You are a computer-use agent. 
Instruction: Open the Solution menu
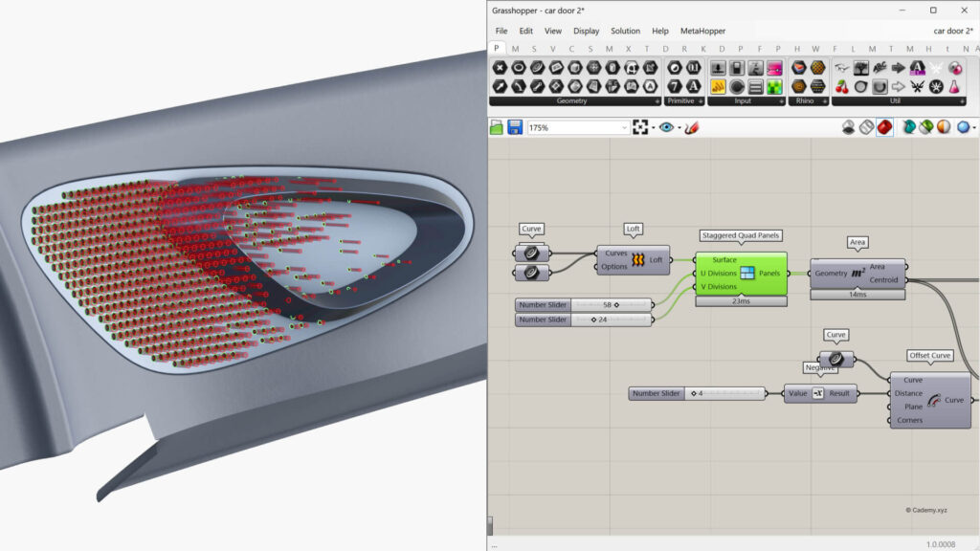[x=625, y=31]
